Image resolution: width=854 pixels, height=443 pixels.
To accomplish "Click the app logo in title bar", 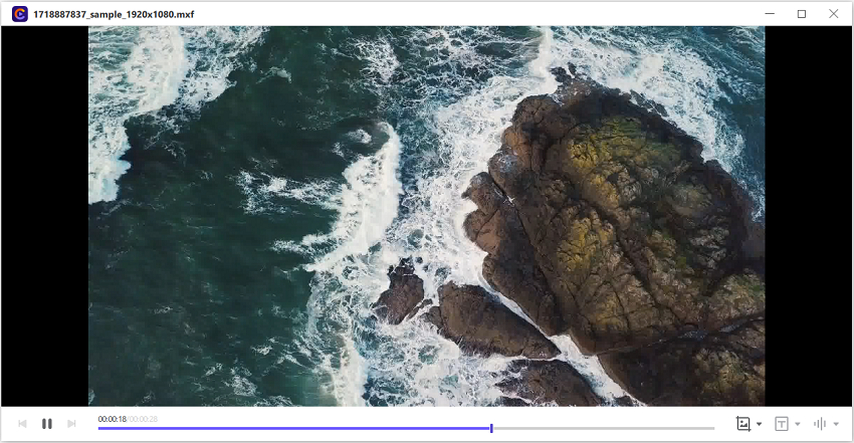I will pyautogui.click(x=20, y=14).
